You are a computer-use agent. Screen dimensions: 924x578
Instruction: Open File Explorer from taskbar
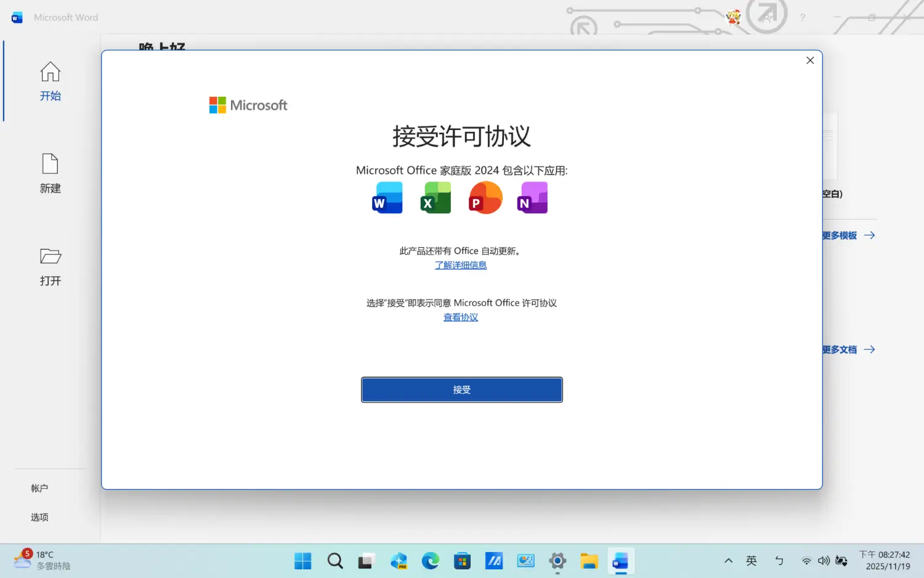tap(589, 561)
